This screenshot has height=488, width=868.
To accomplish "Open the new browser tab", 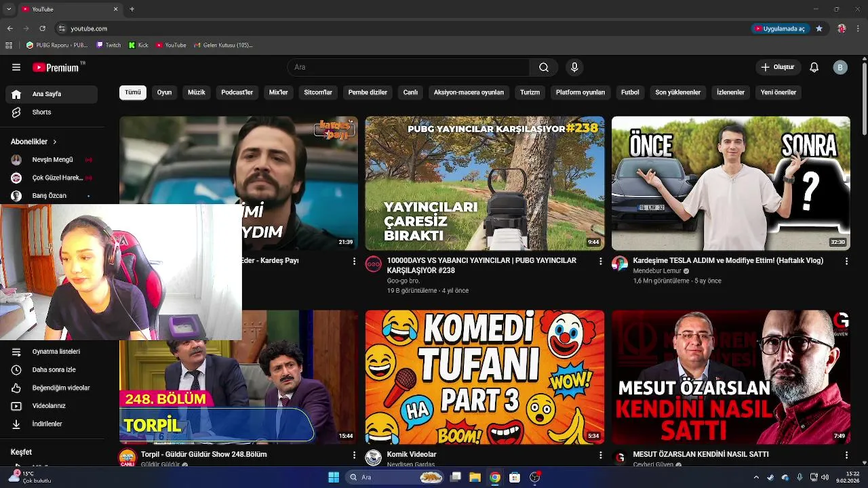I will (x=132, y=9).
